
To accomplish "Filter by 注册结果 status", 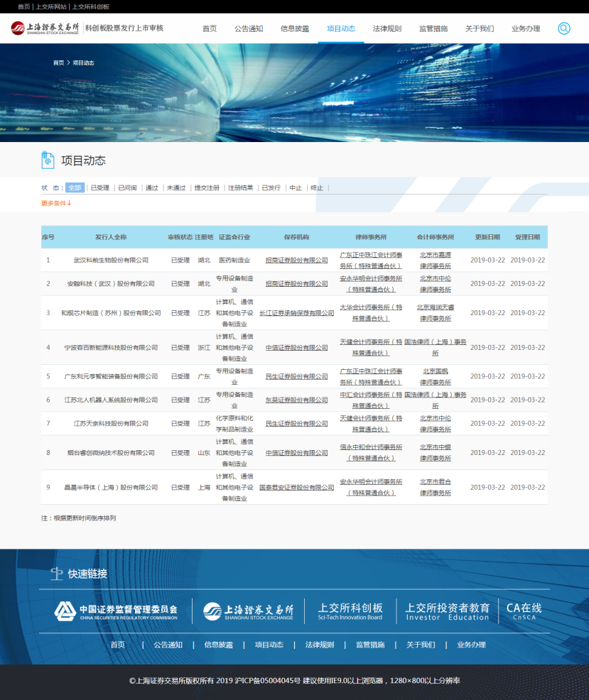I will point(240,188).
